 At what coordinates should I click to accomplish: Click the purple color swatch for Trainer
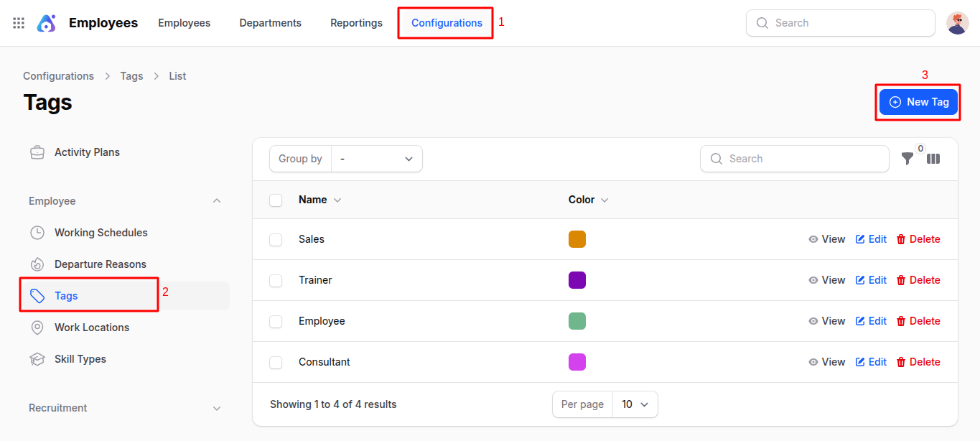[x=577, y=279]
